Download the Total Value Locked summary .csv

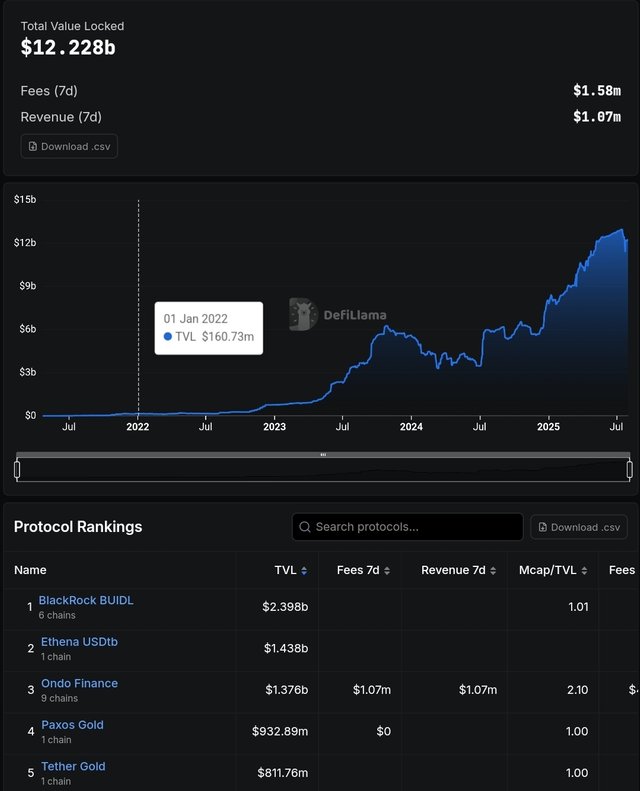(x=69, y=146)
